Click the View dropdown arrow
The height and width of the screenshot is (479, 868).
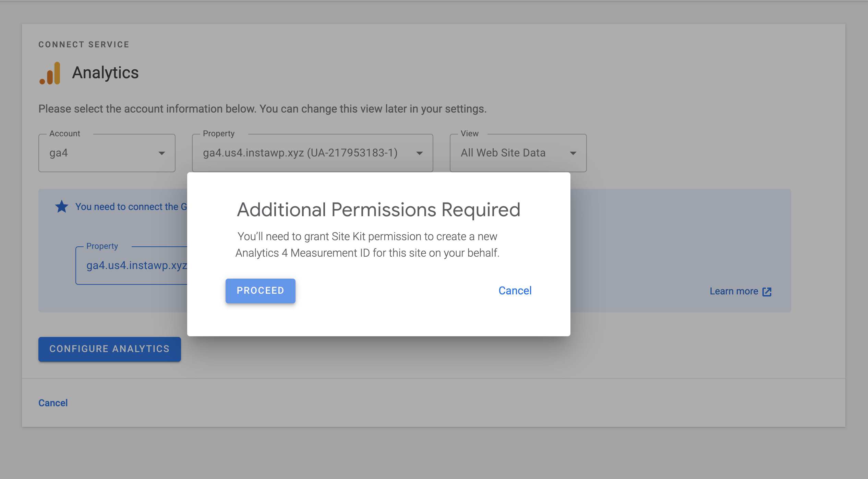(x=573, y=153)
